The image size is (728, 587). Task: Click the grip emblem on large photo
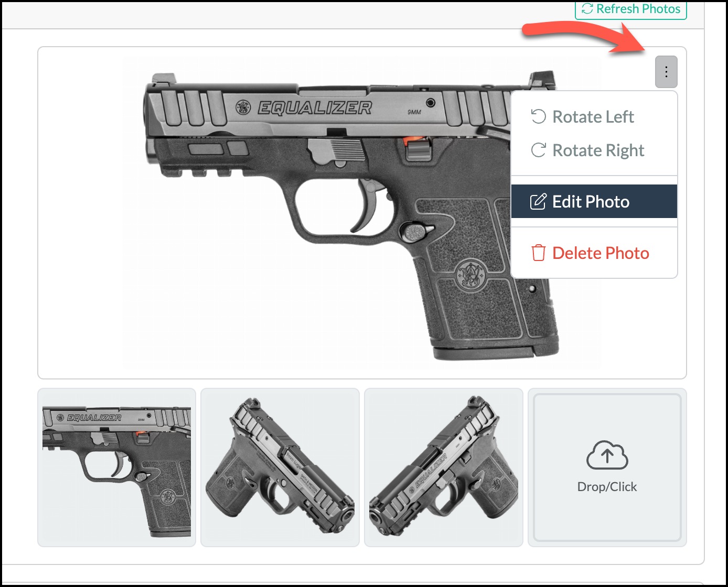pos(471,274)
